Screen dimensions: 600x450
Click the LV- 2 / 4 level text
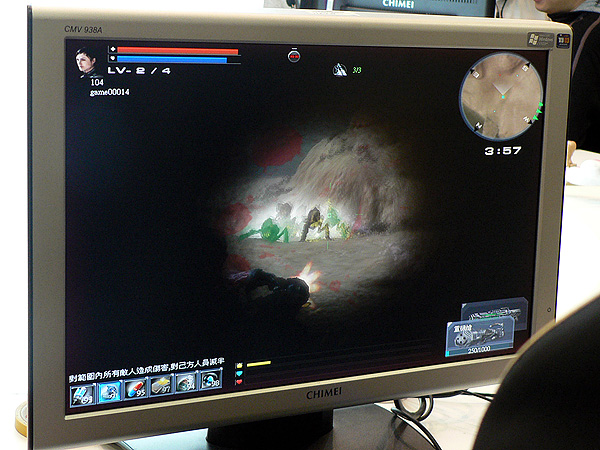point(139,70)
